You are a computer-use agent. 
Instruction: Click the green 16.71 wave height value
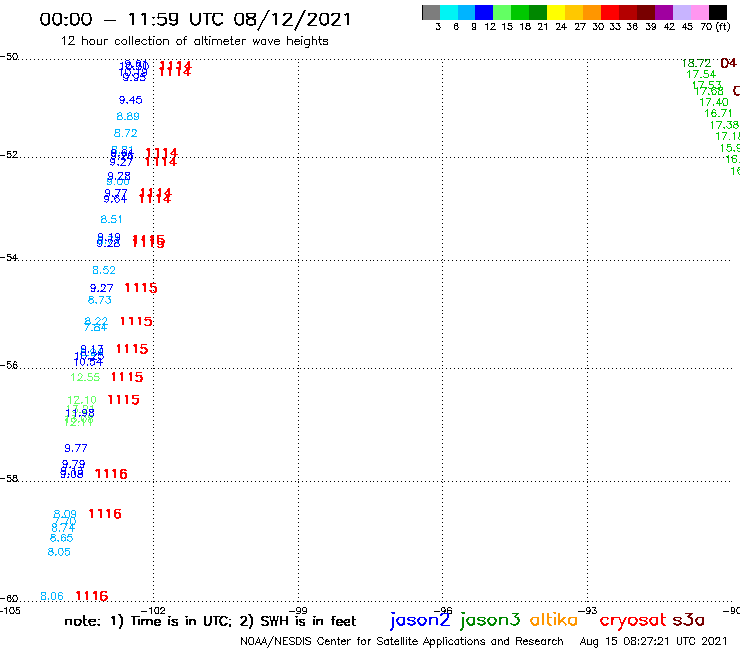pos(718,113)
